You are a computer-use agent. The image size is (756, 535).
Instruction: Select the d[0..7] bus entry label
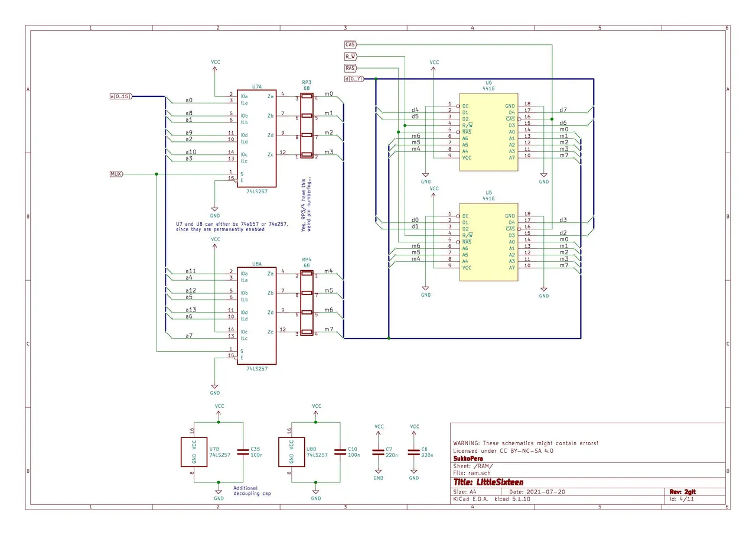point(353,77)
